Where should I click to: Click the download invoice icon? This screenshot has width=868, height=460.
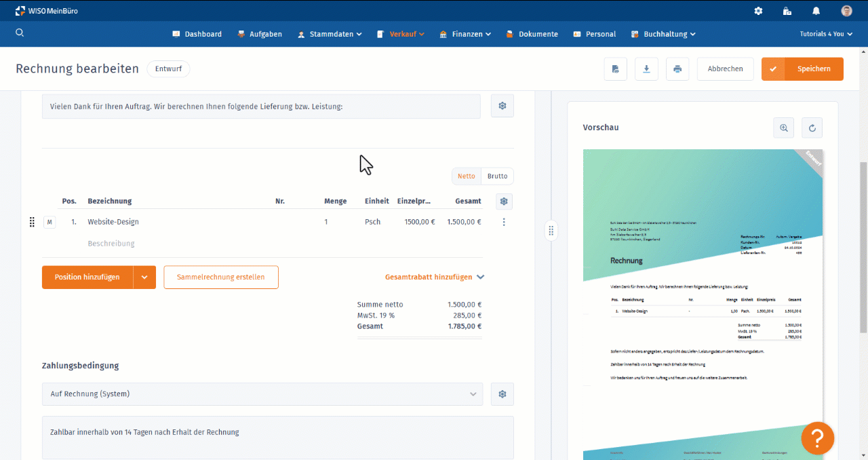(646, 69)
